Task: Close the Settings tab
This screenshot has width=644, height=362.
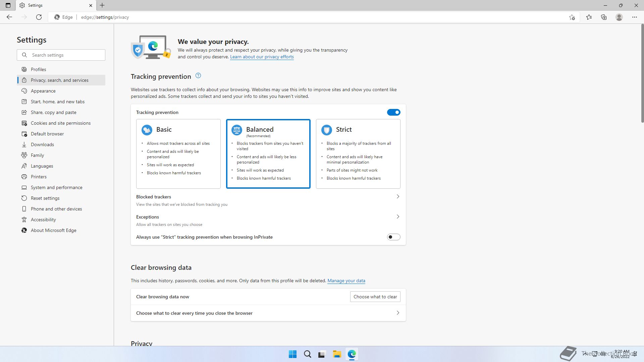Action: [x=91, y=5]
